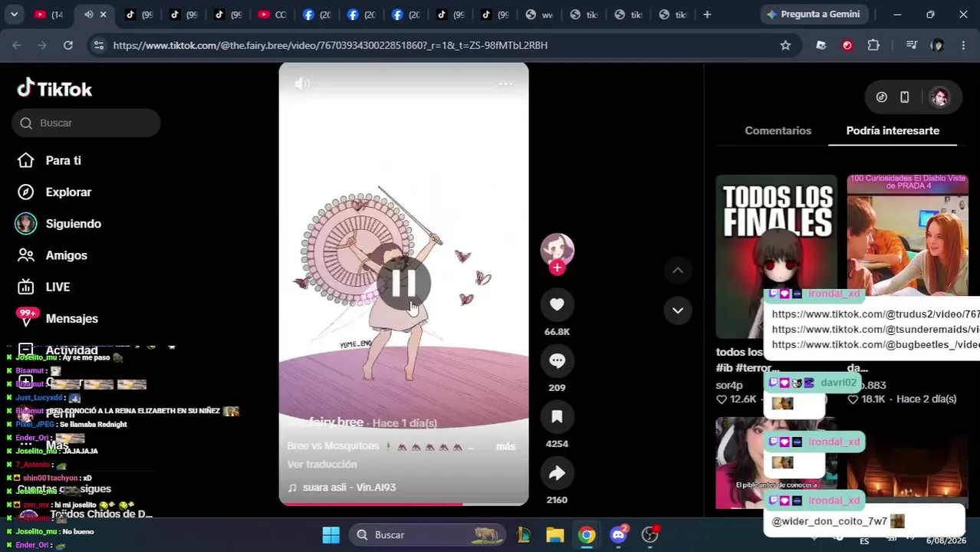Click the TikTok logo
The height and width of the screenshot is (552, 980).
point(54,89)
